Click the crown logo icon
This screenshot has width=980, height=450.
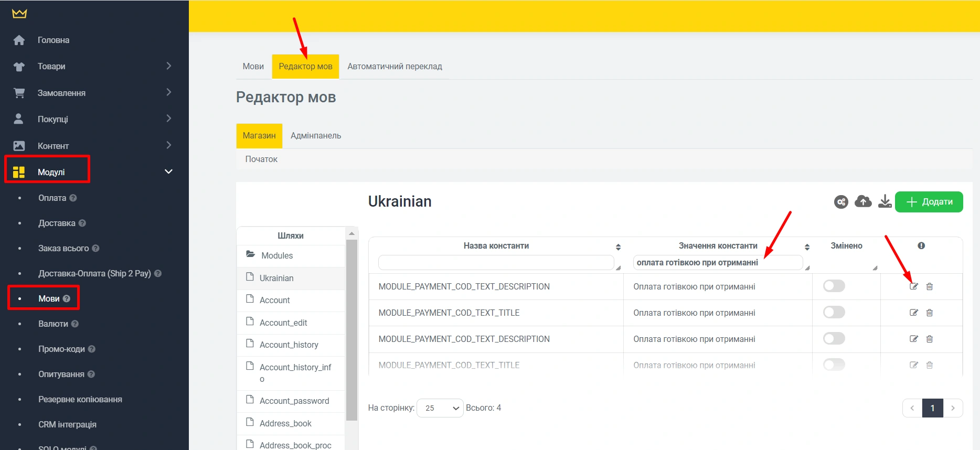tap(19, 14)
